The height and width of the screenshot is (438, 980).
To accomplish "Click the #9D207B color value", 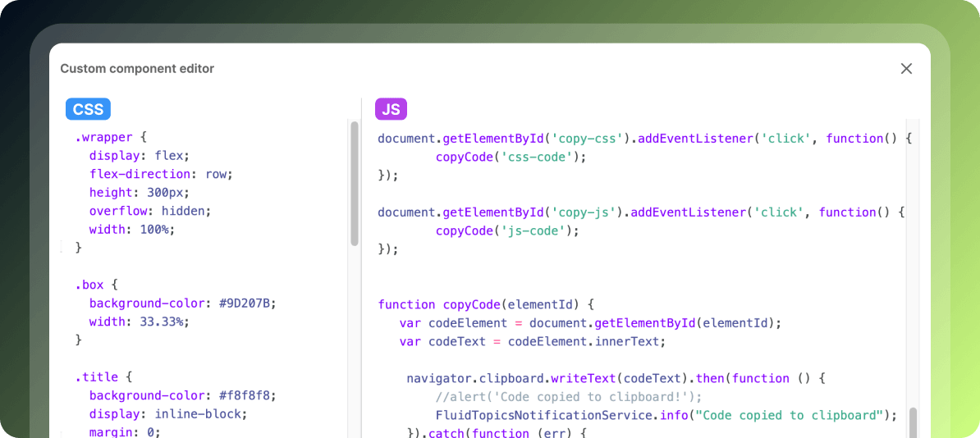I will click(247, 303).
